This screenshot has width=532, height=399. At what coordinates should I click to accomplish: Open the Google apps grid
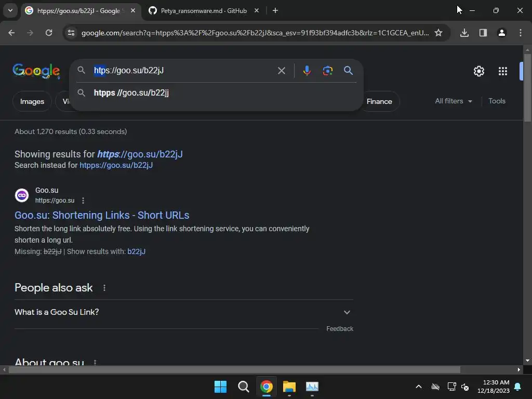[x=503, y=71]
